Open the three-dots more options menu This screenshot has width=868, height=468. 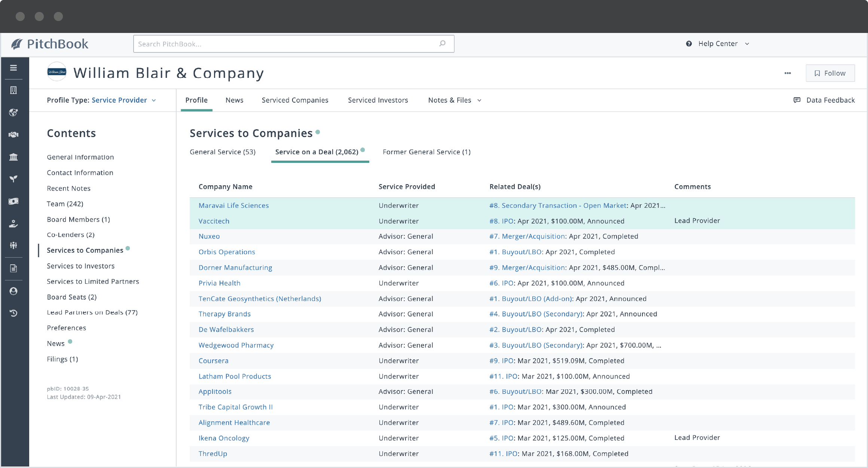(788, 73)
